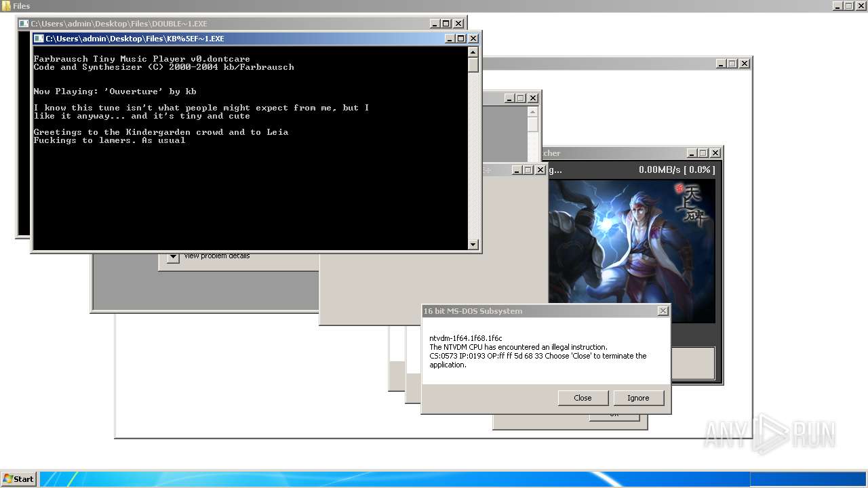The width and height of the screenshot is (868, 488).
Task: Expand View problem details arrow
Action: 173,257
